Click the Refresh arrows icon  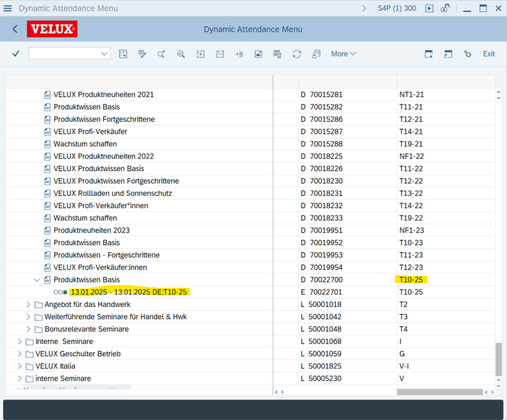[x=297, y=54]
